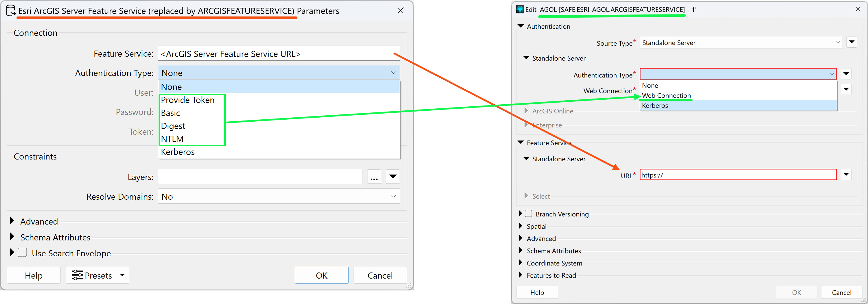Select None in the right authentication list
Viewport: 868px width, 304px height.
point(738,86)
